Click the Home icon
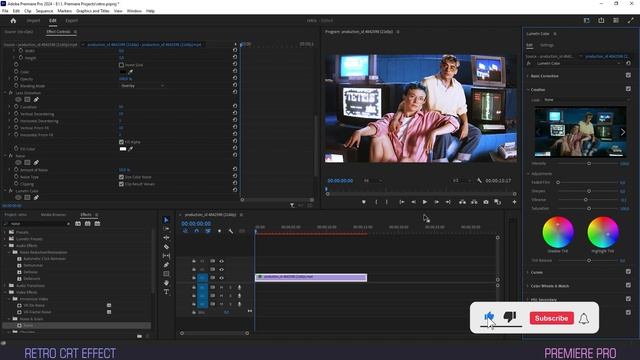 [13, 20]
